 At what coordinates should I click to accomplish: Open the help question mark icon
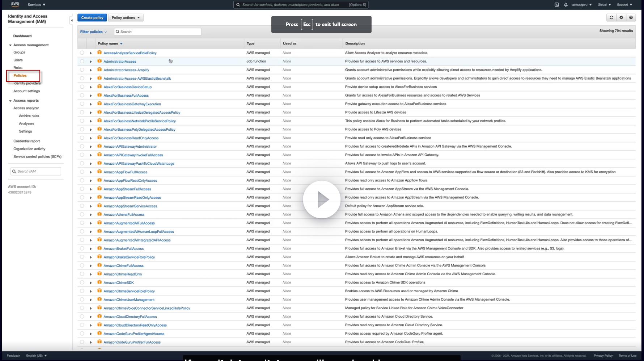(x=631, y=17)
